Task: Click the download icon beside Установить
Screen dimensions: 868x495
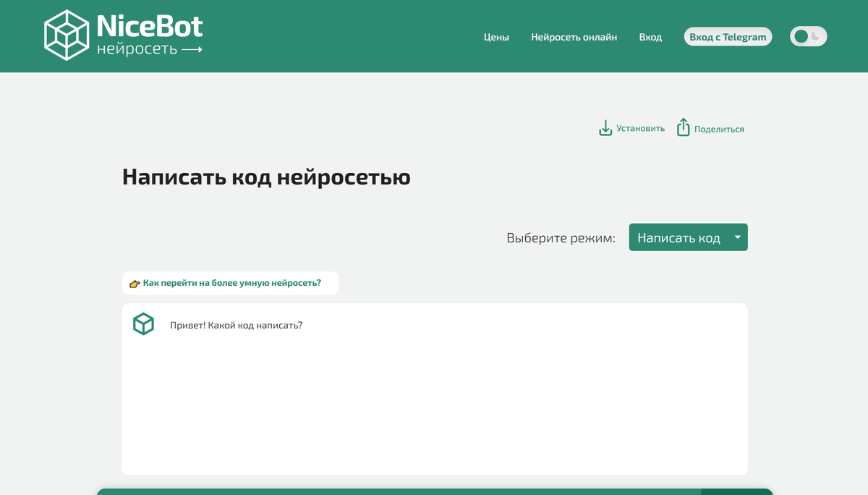Action: click(x=605, y=128)
